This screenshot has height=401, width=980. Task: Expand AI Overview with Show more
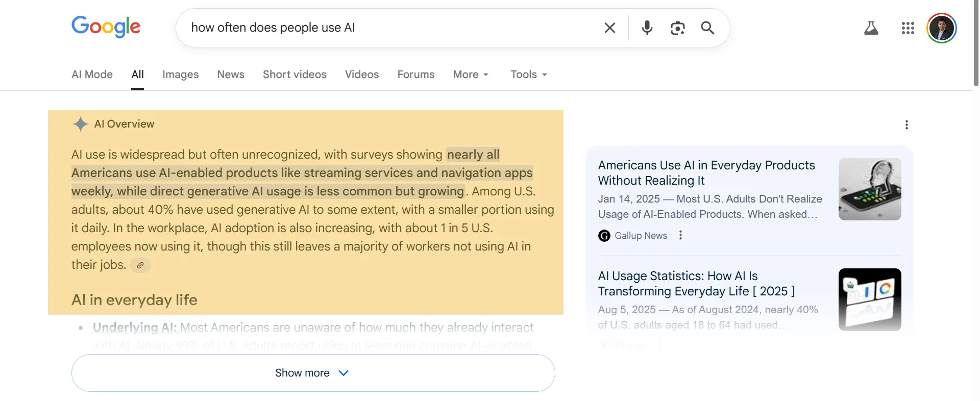313,373
